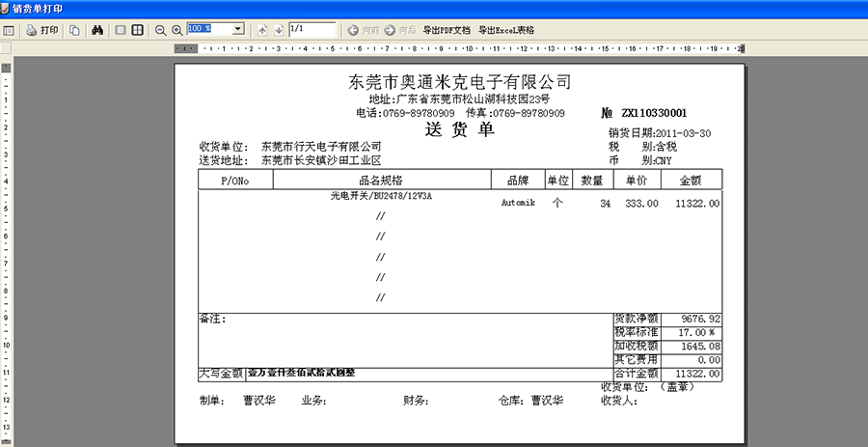Open the binoculars find tool
This screenshot has width=868, height=447.
[x=97, y=31]
